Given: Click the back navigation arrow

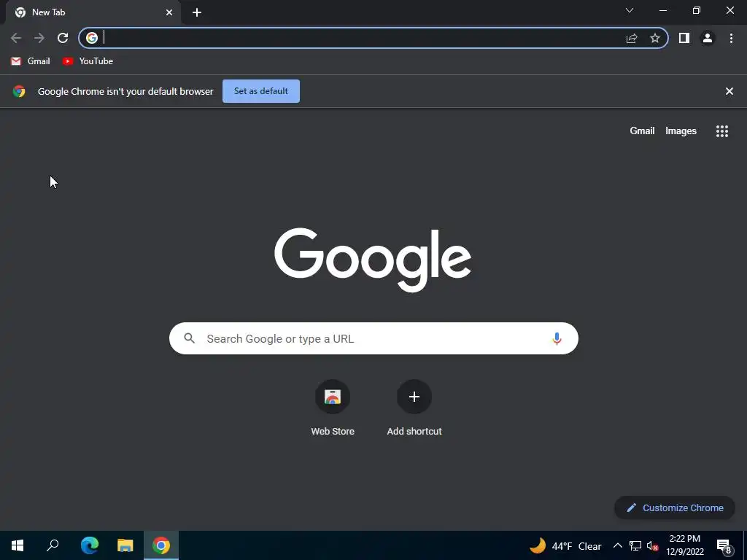Looking at the screenshot, I should (x=16, y=38).
